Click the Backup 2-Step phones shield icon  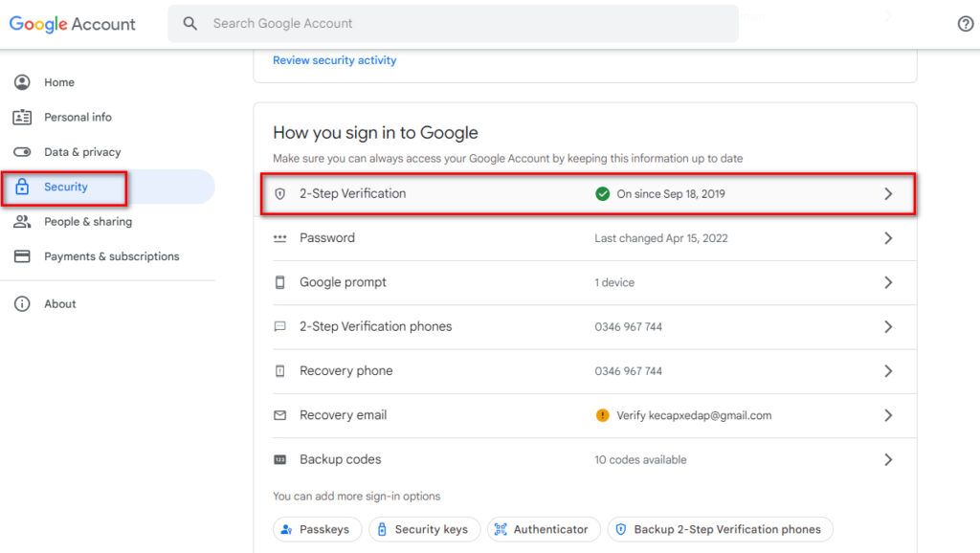(x=620, y=529)
